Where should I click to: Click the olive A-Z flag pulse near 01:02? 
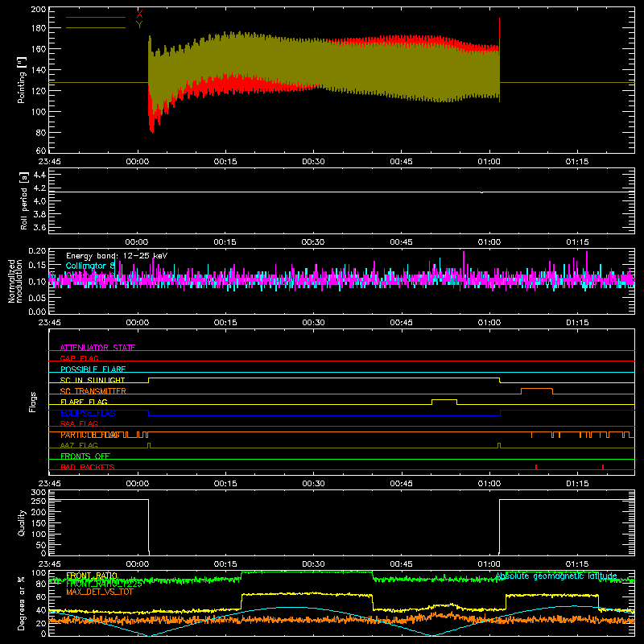(x=499, y=445)
